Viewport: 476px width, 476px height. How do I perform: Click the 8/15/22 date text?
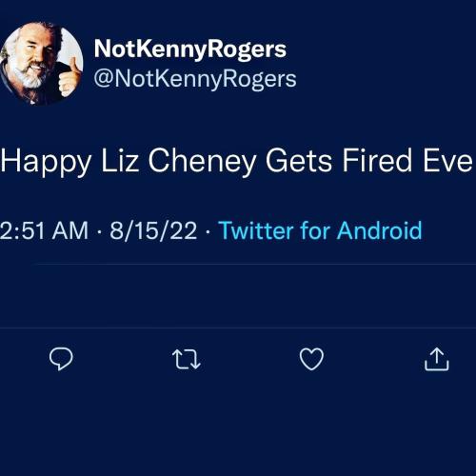[153, 230]
